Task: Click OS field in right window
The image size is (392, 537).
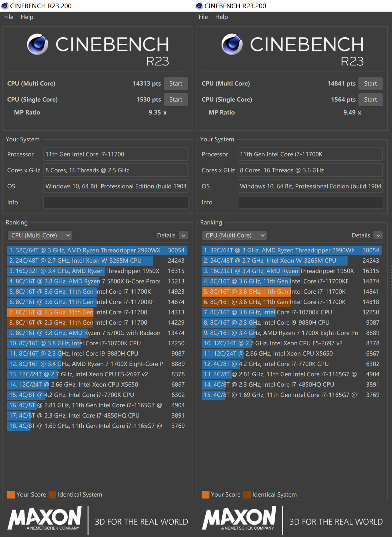Action: point(311,186)
